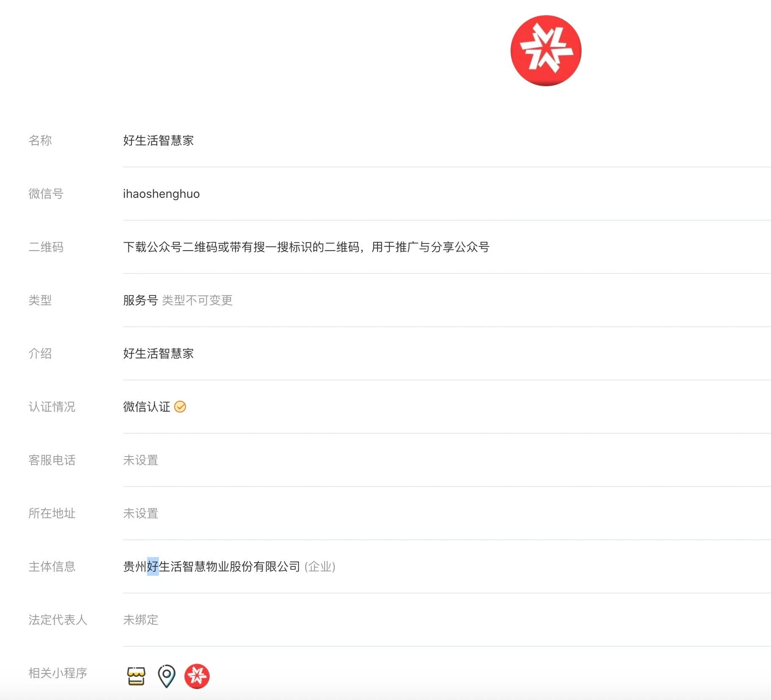Viewport: 771px width, 700px height.
Task: Click the 相关小程序 field label
Action: [x=58, y=673]
